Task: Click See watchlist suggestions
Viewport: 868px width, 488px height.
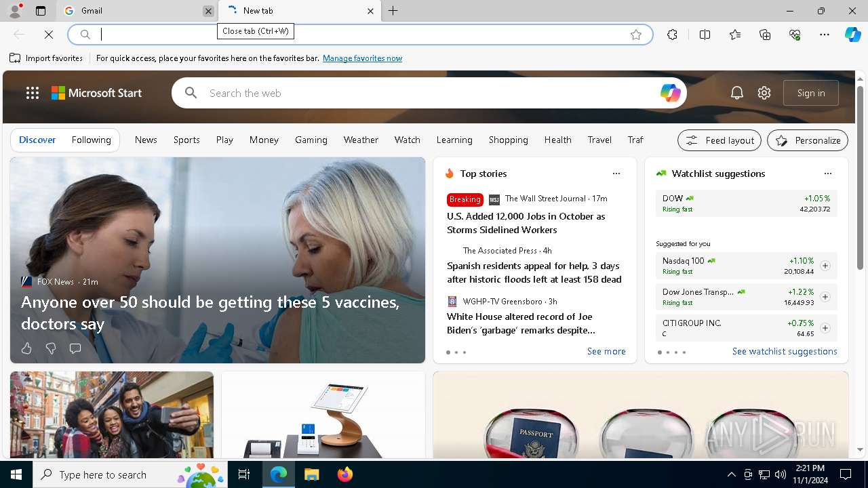Action: [x=785, y=352]
